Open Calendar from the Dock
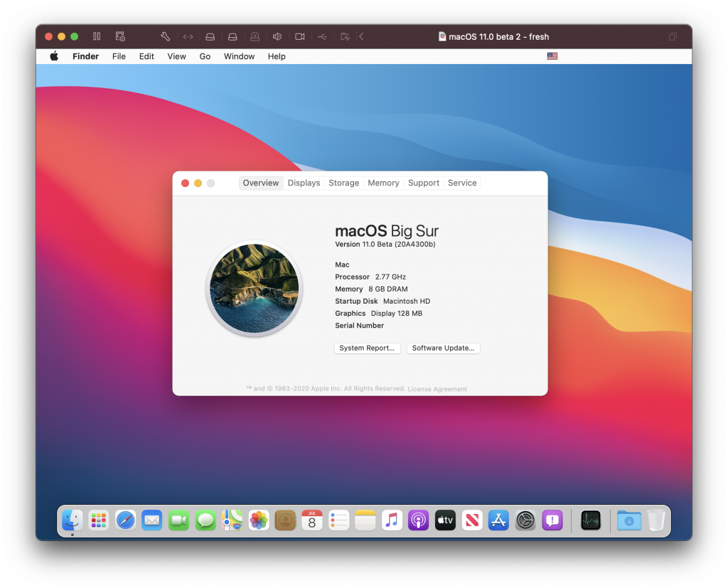 (x=312, y=520)
